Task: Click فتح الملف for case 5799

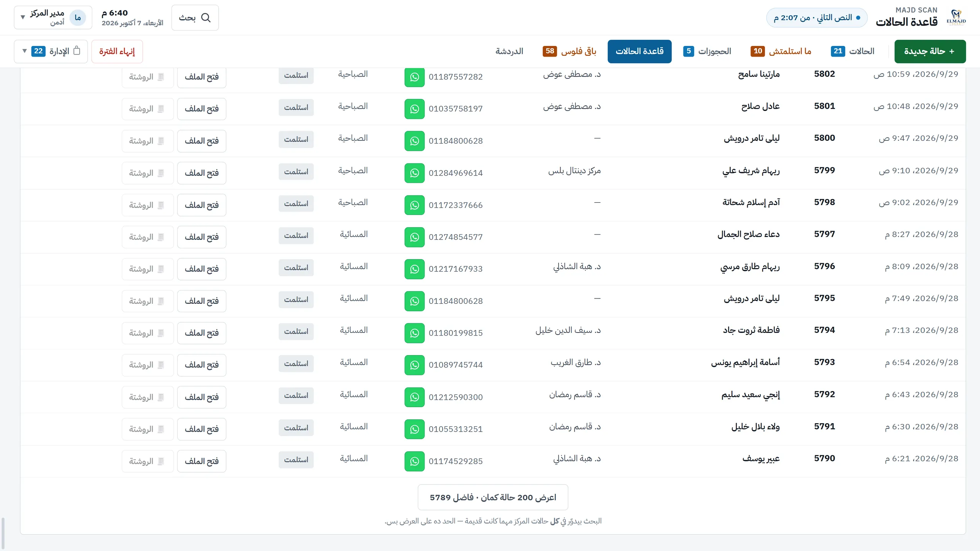Action: [201, 173]
